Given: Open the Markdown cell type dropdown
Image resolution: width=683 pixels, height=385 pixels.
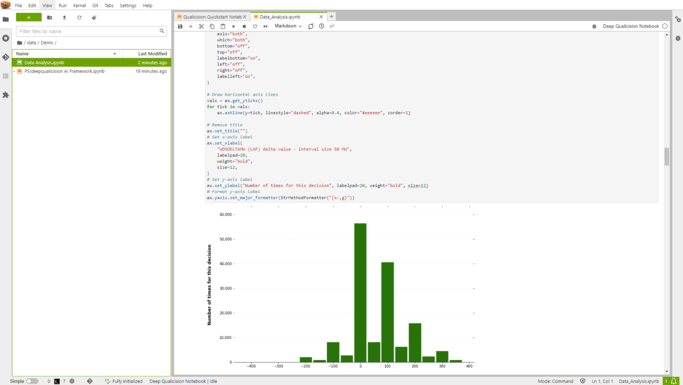Looking at the screenshot, I should pyautogui.click(x=288, y=26).
